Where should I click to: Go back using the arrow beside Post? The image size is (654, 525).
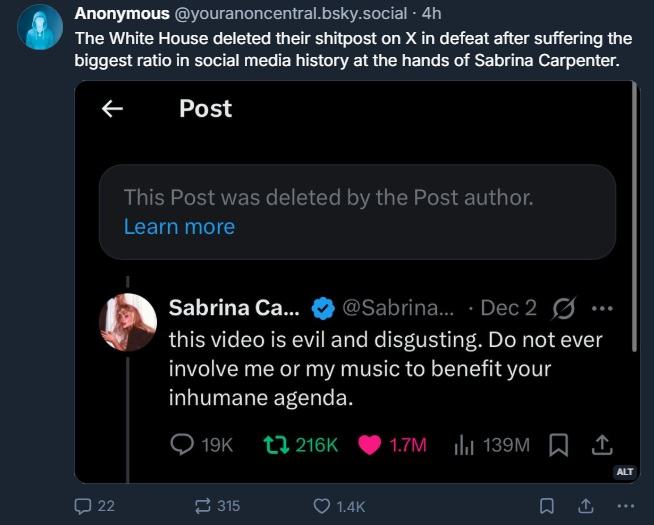112,109
